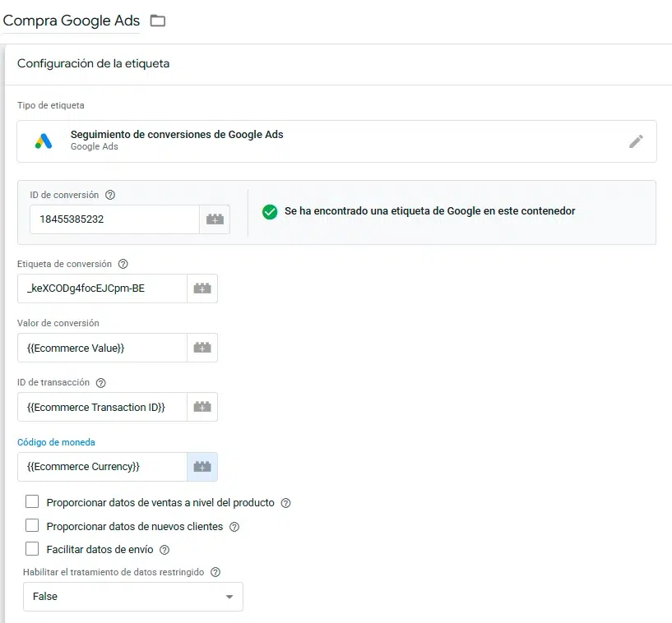672x623 pixels.
Task: Show help for nuevos clientes data option
Action: (x=234, y=527)
